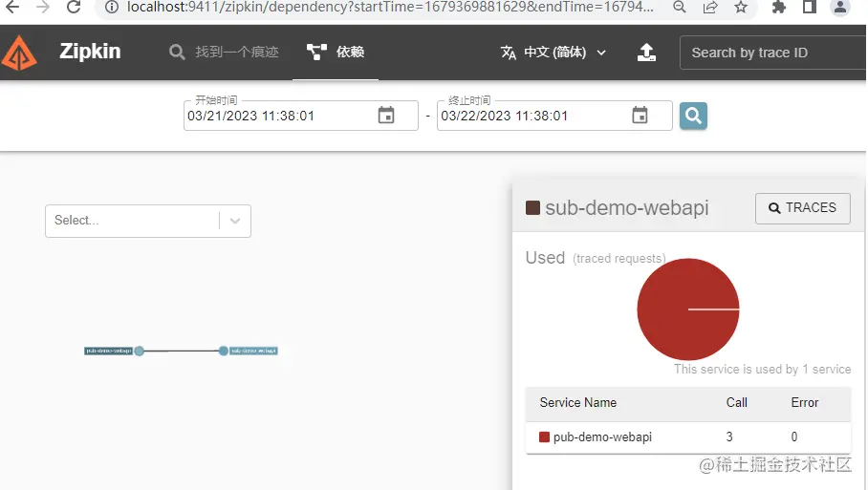Click the browser back arrow
The height and width of the screenshot is (490, 868).
coord(12,8)
